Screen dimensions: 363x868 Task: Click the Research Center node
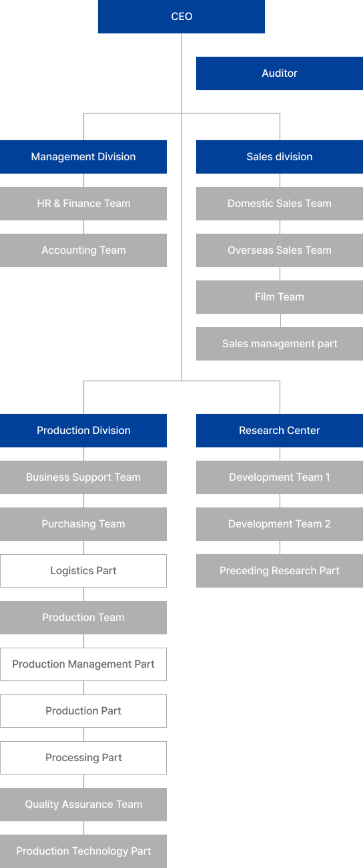pyautogui.click(x=280, y=431)
